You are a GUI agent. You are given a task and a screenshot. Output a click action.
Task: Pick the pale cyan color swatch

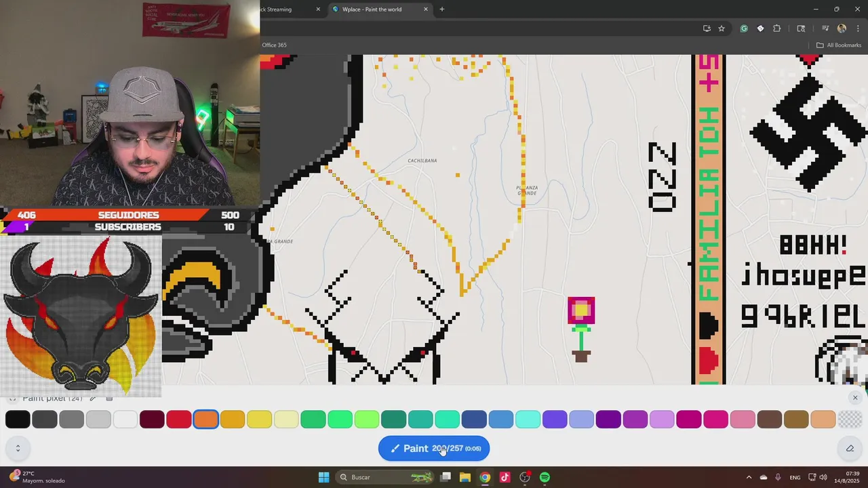528,420
